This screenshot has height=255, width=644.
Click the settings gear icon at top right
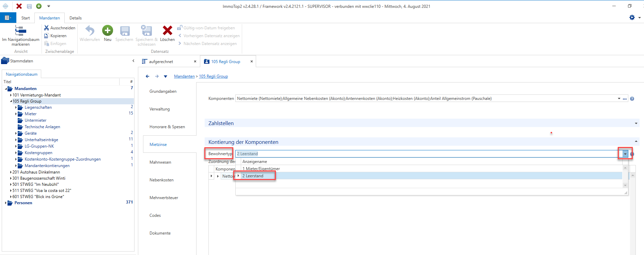coord(632,17)
